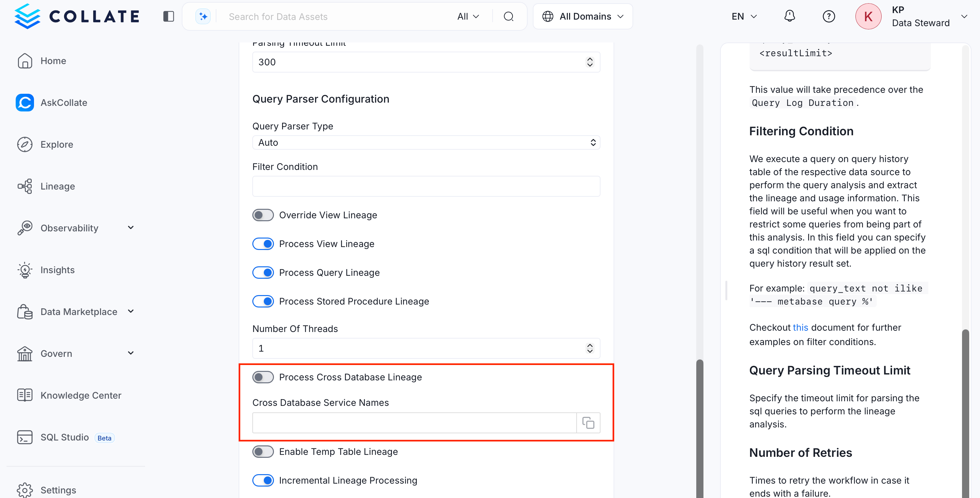
Task: Click the Beta badge next to SQL Studio
Action: pos(104,438)
